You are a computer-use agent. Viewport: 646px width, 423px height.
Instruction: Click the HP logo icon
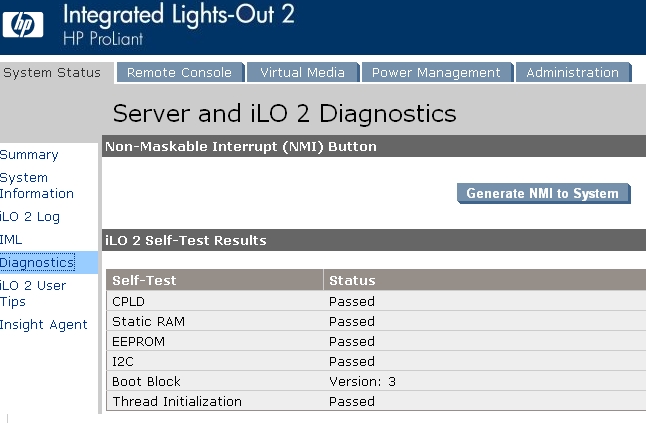(23, 24)
